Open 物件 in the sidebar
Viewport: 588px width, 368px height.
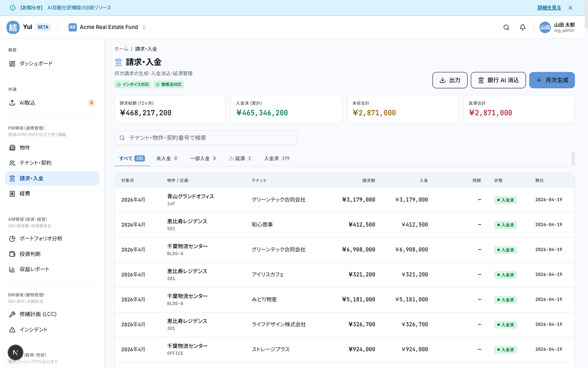52,148
